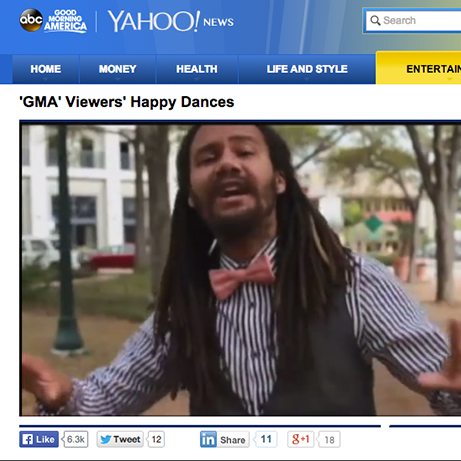Screen dimensions: 461x461
Task: Click inside the Search input field
Action: point(413,21)
